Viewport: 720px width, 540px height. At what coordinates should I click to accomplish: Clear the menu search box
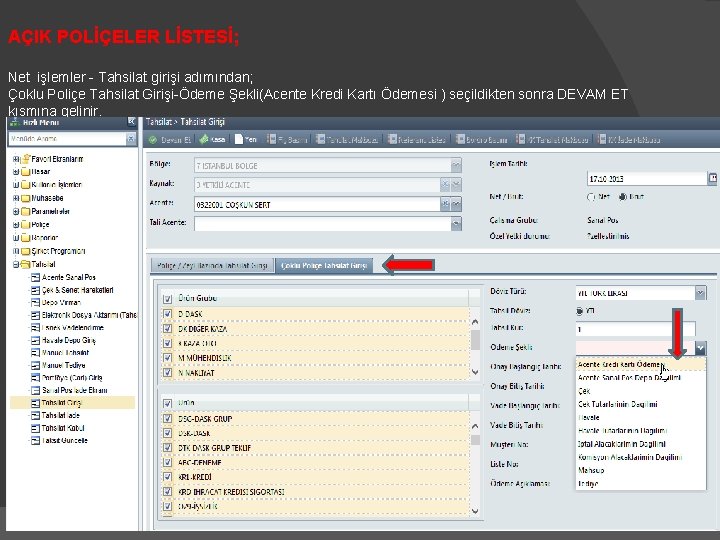(x=131, y=139)
